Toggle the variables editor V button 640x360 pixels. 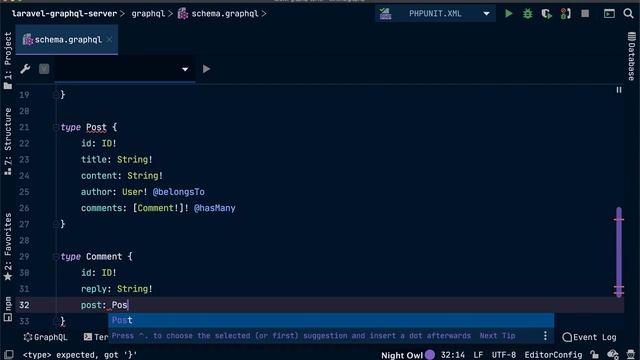click(x=44, y=69)
